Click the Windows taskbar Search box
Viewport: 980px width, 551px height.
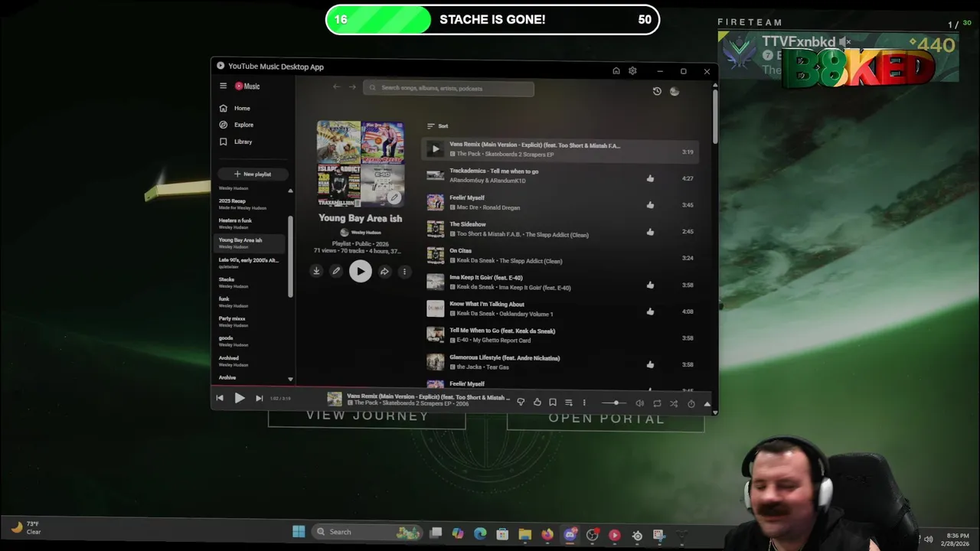click(x=367, y=532)
